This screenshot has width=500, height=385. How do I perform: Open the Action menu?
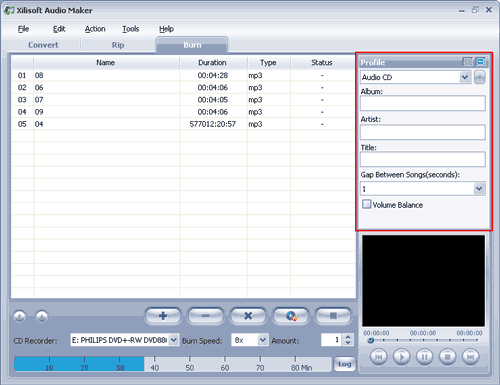click(x=95, y=29)
